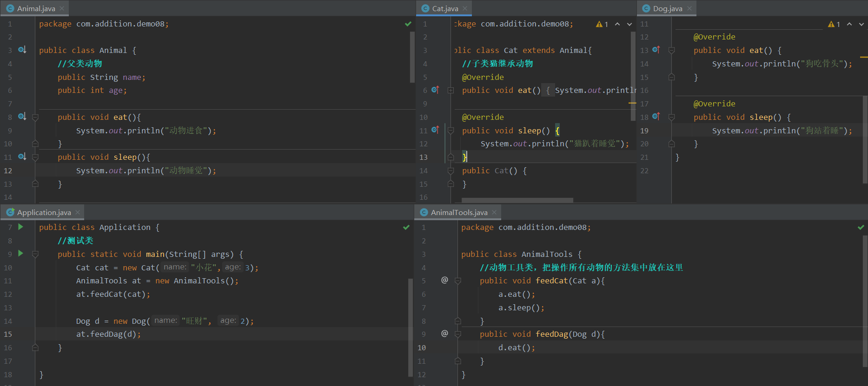Viewport: 868px width, 386px height.
Task: Click 'AnimalTools at = new AnimalTools();' line
Action: pos(157,281)
